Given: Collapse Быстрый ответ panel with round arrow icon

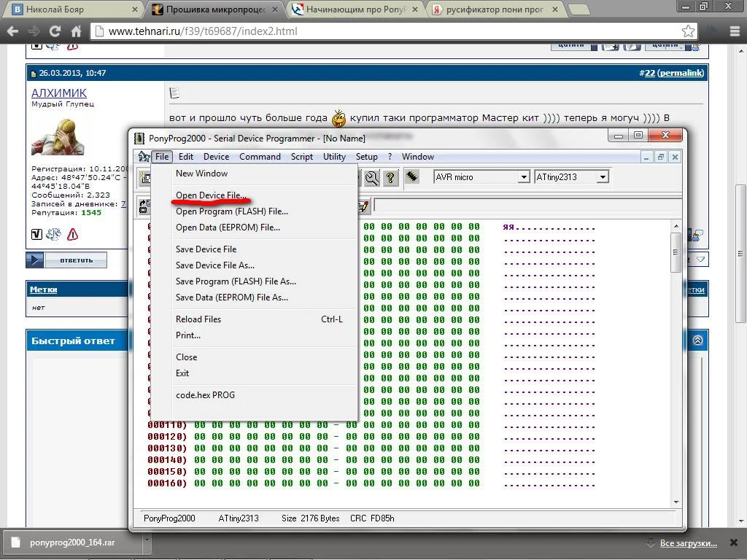Looking at the screenshot, I should [x=697, y=341].
